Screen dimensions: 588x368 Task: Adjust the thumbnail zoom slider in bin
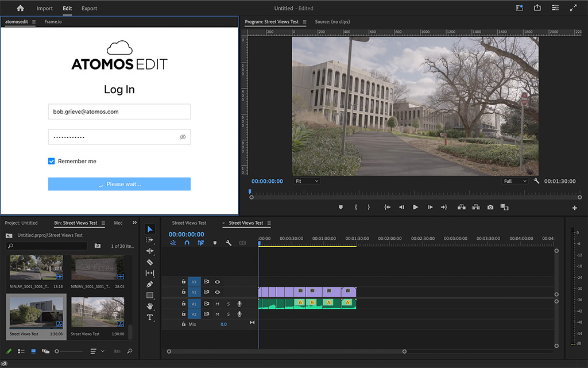coord(69,351)
